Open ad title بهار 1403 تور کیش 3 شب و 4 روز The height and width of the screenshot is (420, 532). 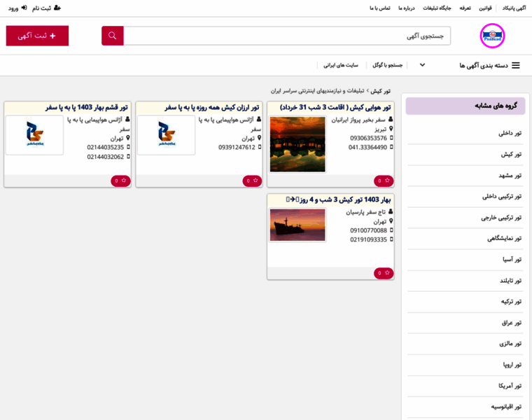pyautogui.click(x=338, y=199)
